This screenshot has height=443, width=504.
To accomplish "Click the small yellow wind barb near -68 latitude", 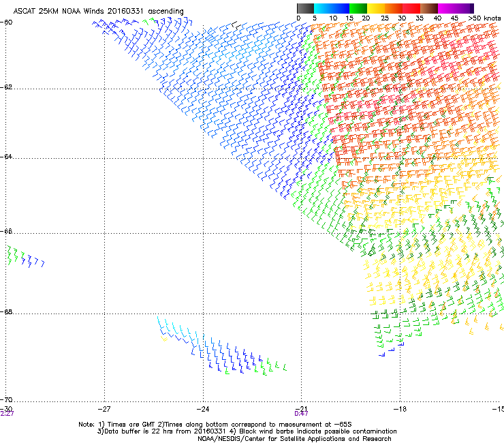I will click(x=164, y=339).
